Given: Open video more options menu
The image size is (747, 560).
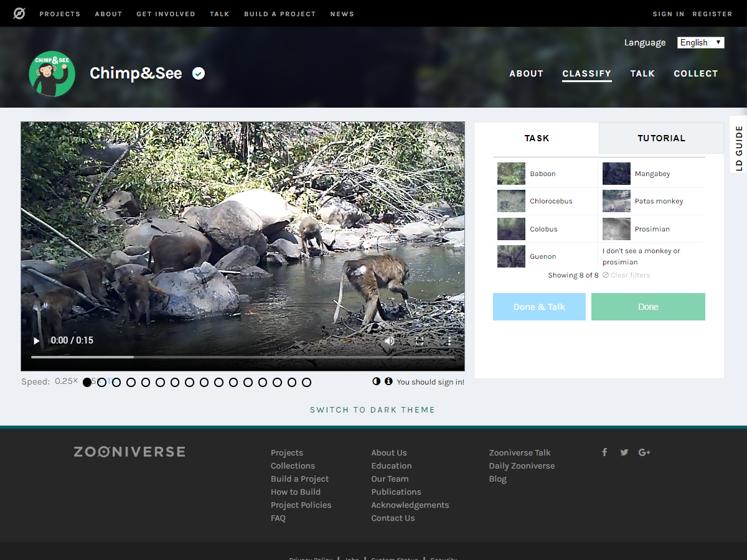Looking at the screenshot, I should click(x=449, y=340).
